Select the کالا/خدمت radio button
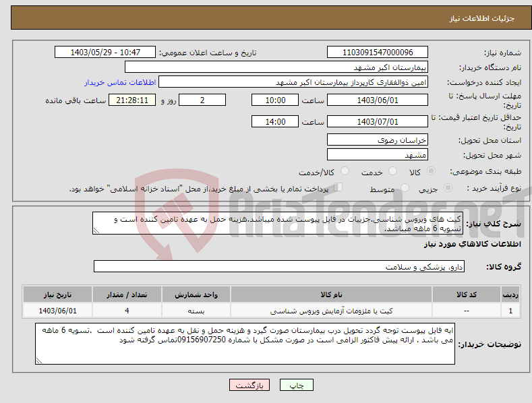This screenshot has width=532, height=403. [345, 171]
